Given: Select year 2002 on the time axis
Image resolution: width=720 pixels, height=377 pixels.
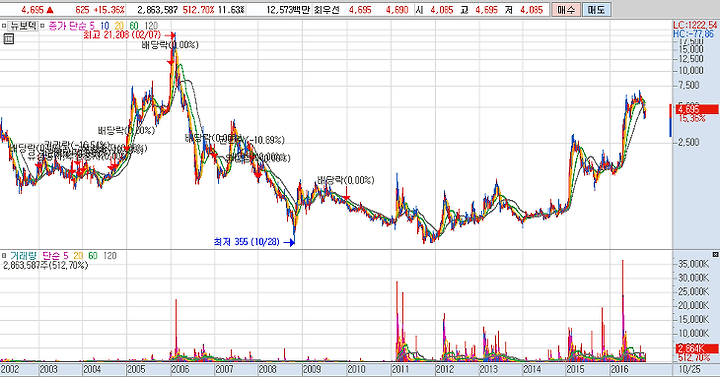Looking at the screenshot, I should pyautogui.click(x=10, y=369).
